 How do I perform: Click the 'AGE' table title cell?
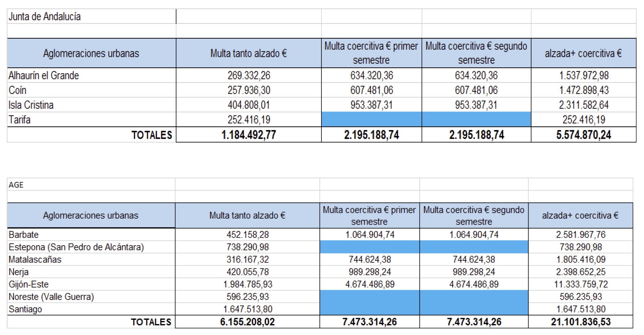[91, 184]
